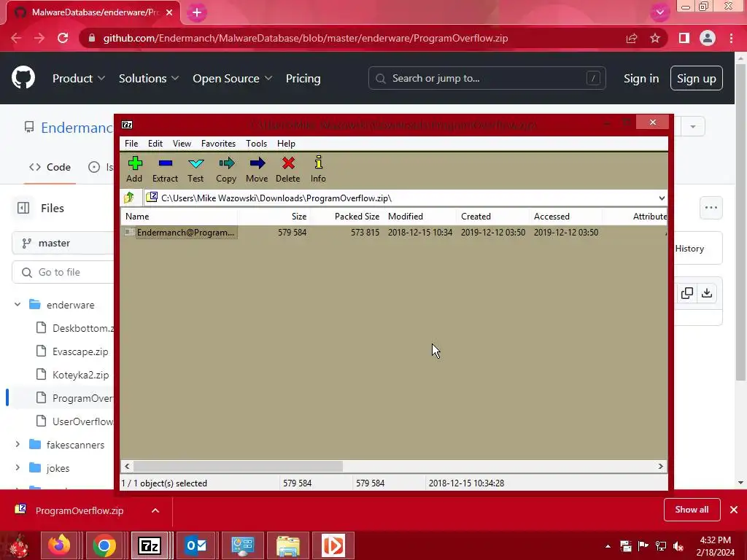Choose the Move tool in 7-Zip
Viewport: 747px width, 560px height.
[x=257, y=169]
